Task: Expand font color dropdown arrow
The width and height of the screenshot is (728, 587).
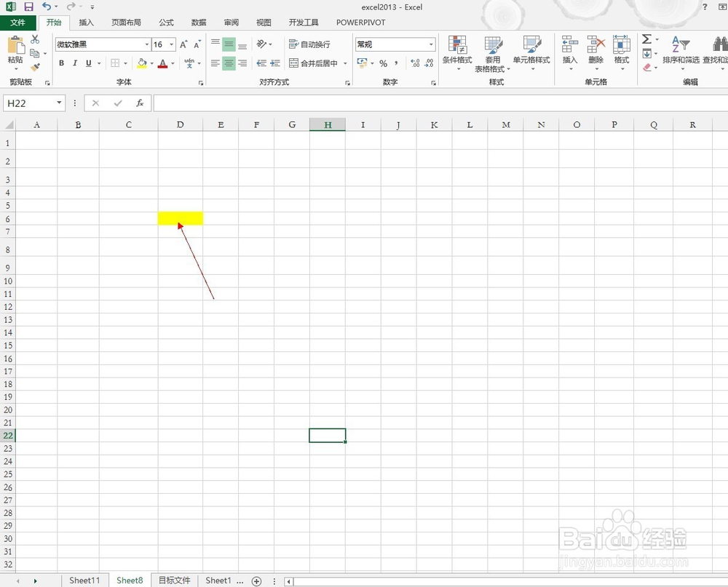Action: coord(173,63)
